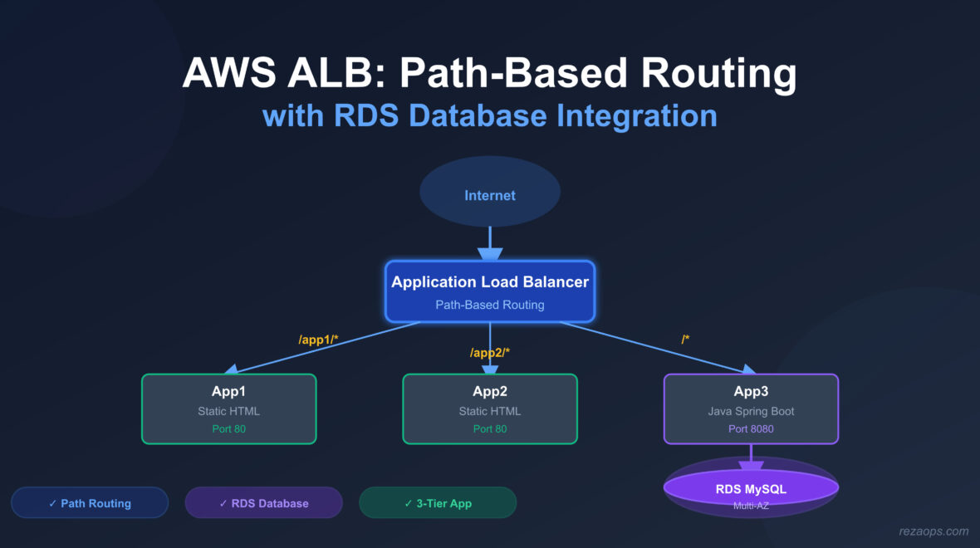Image resolution: width=980 pixels, height=548 pixels.
Task: Select the Application Load Balancer box
Action: coord(489,291)
